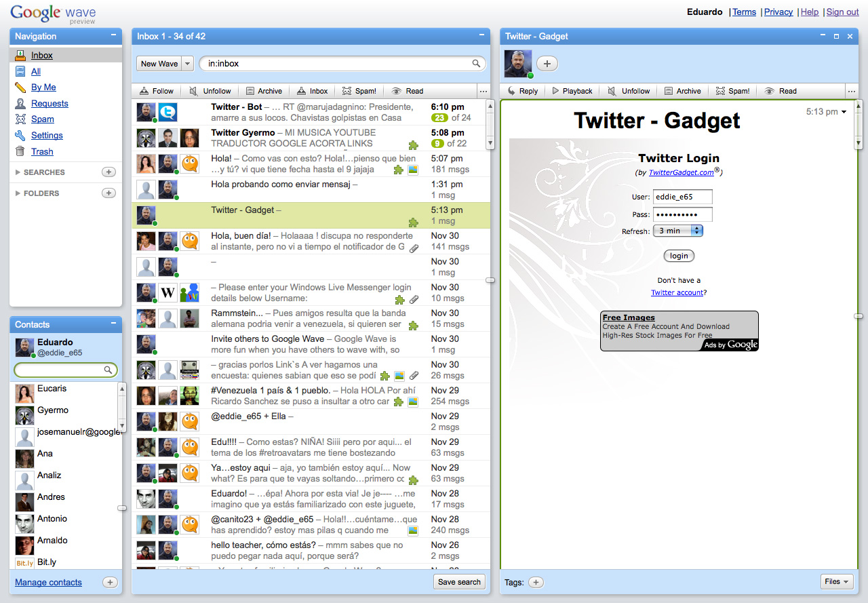This screenshot has height=603, width=868.
Task: Click Wikipedia W avatar in Windows Live wave
Action: click(167, 293)
